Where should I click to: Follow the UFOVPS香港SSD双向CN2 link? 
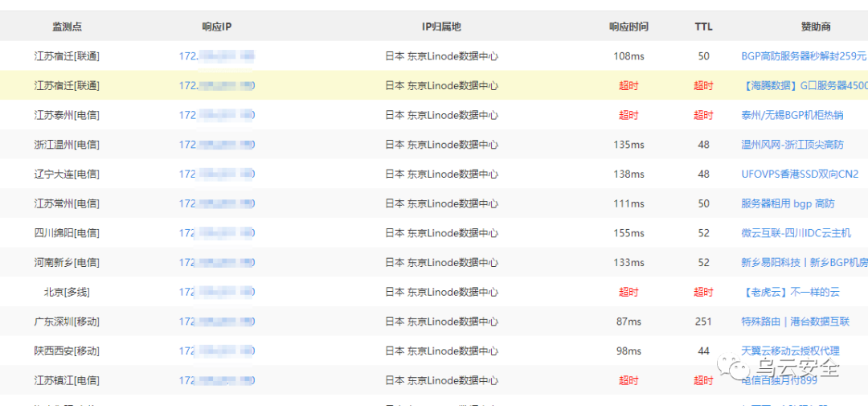800,174
